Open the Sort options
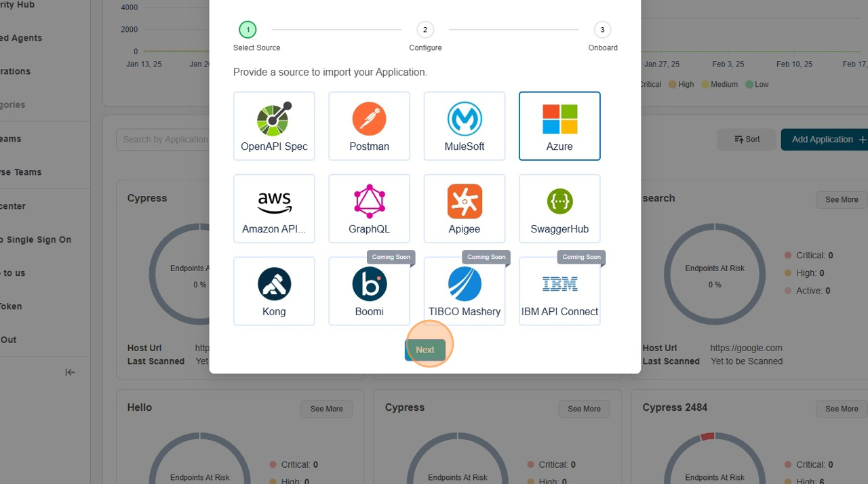This screenshot has width=868, height=484. tap(747, 140)
